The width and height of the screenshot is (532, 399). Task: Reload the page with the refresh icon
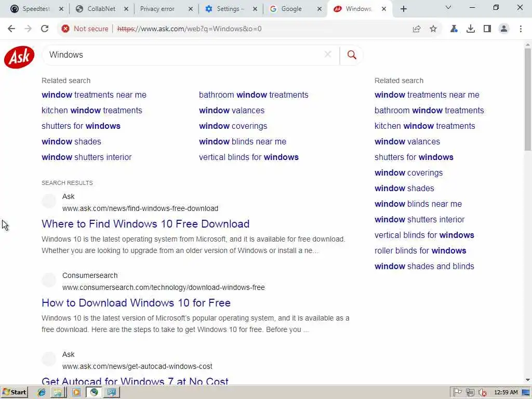(x=45, y=29)
